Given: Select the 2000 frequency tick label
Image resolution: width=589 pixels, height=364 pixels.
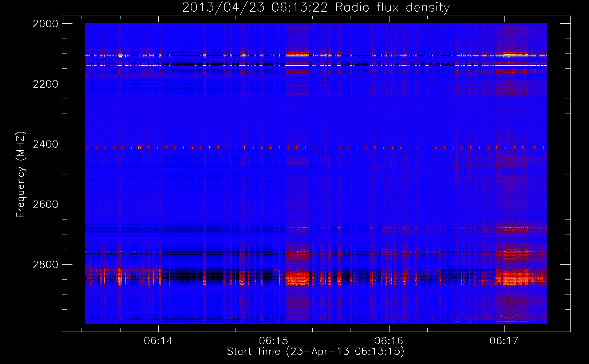Looking at the screenshot, I should tap(46, 24).
